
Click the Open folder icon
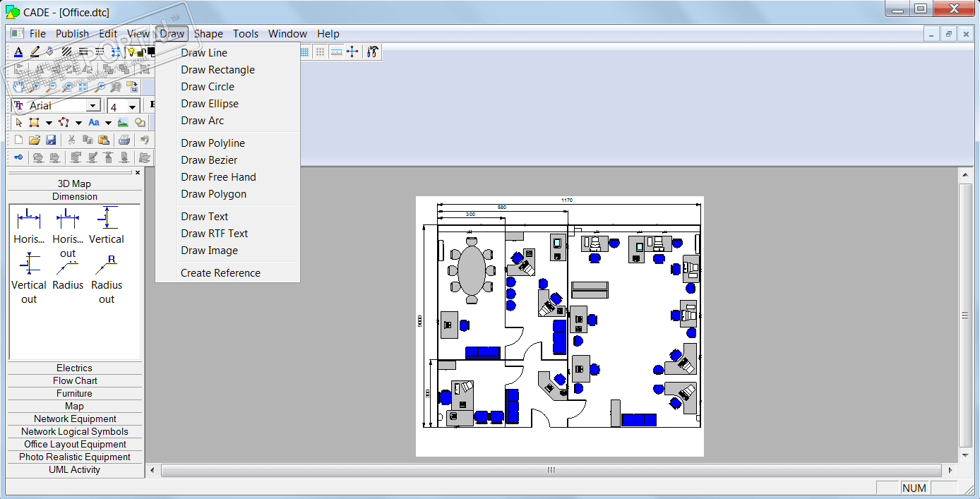[35, 140]
